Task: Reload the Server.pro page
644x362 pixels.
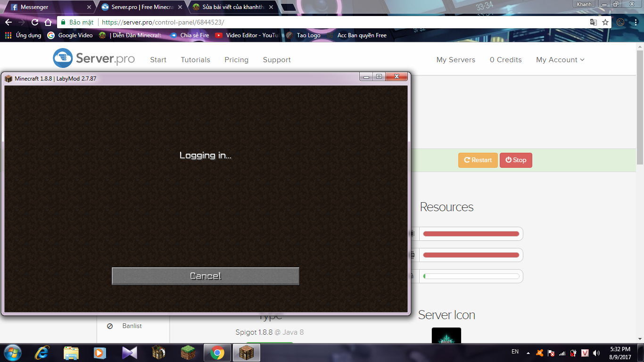Action: pyautogui.click(x=35, y=22)
